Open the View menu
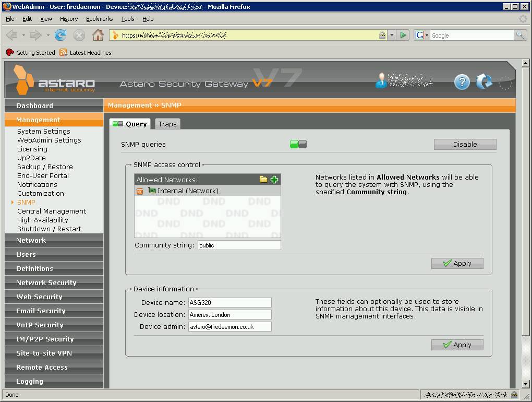 [46, 19]
